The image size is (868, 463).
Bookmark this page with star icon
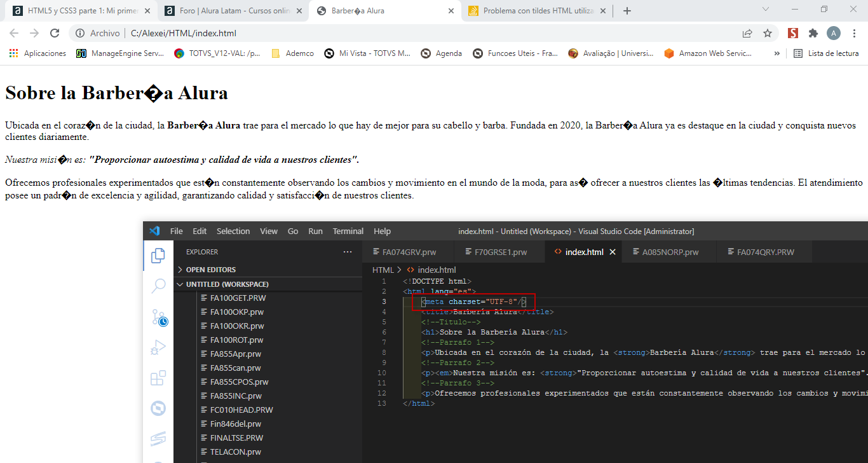click(x=768, y=33)
